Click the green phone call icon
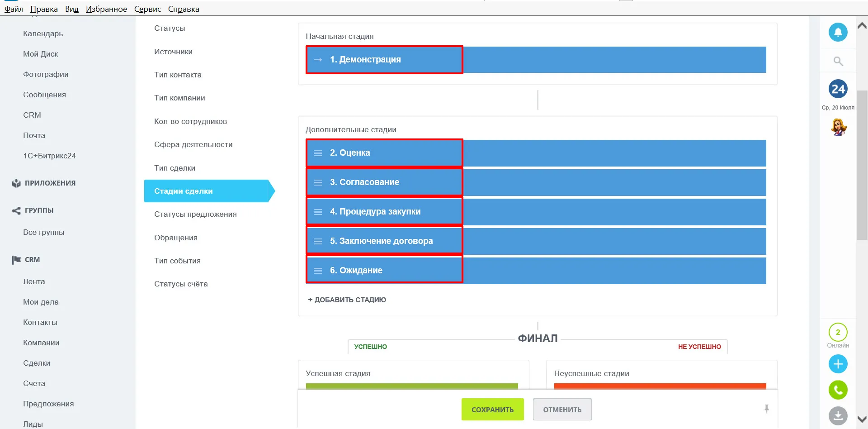Image resolution: width=868 pixels, height=429 pixels. 838,390
